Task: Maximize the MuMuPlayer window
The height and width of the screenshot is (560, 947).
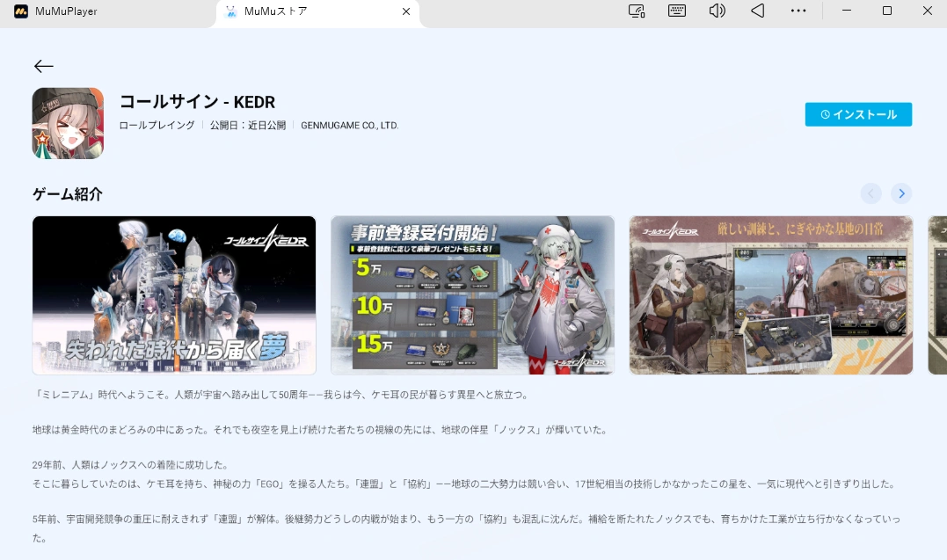Action: click(x=887, y=11)
